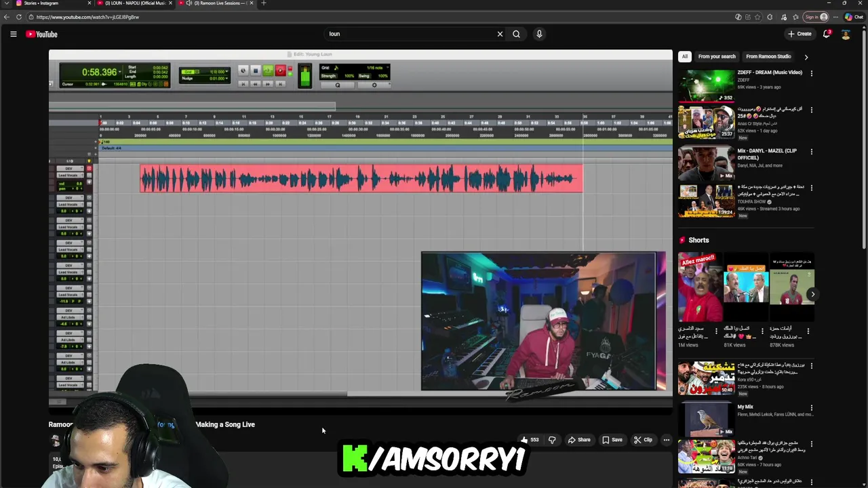Open the Copilot Chat button
The width and height of the screenshot is (868, 488).
click(853, 17)
